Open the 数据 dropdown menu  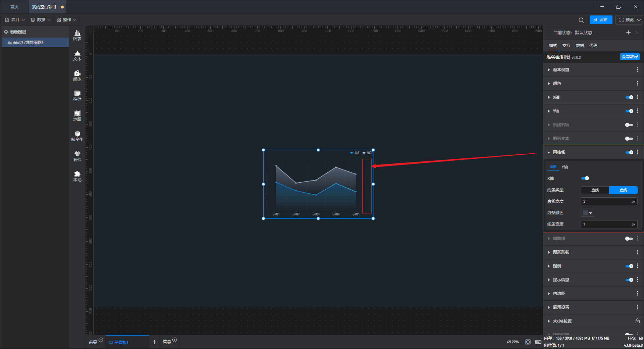click(x=41, y=20)
